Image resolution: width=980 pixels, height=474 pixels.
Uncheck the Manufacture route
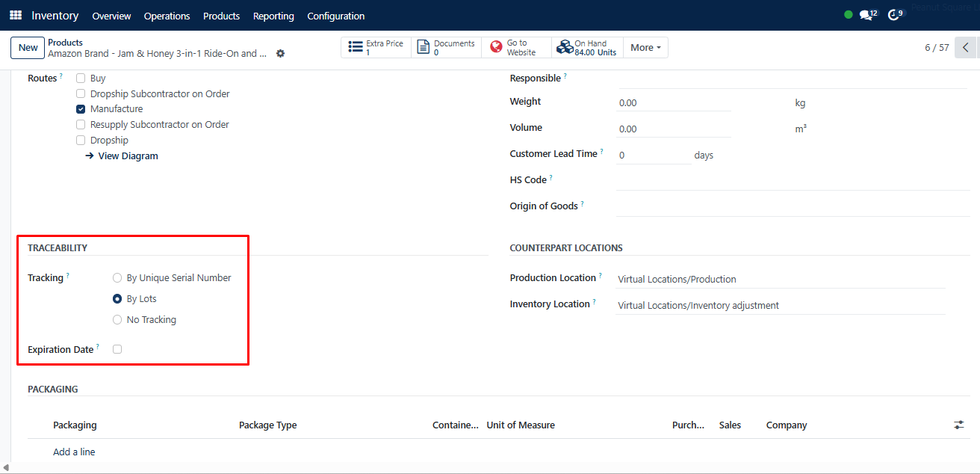(x=81, y=109)
